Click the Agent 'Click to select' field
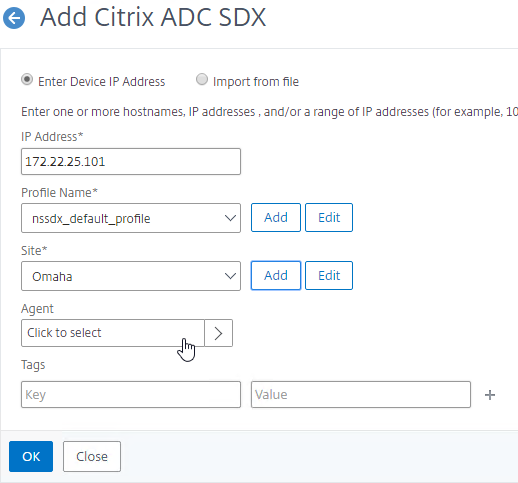Viewport: 518px width, 483px height. point(113,333)
